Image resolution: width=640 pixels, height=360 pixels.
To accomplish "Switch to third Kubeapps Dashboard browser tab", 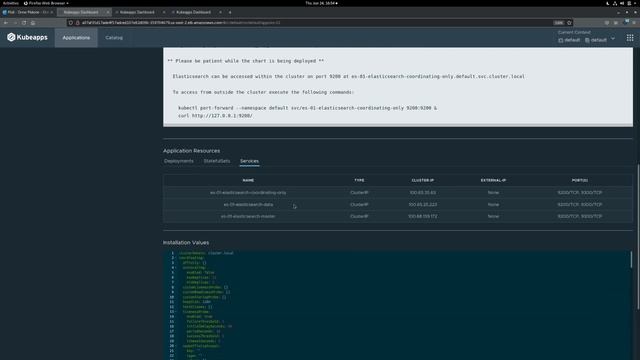I will (x=193, y=12).
